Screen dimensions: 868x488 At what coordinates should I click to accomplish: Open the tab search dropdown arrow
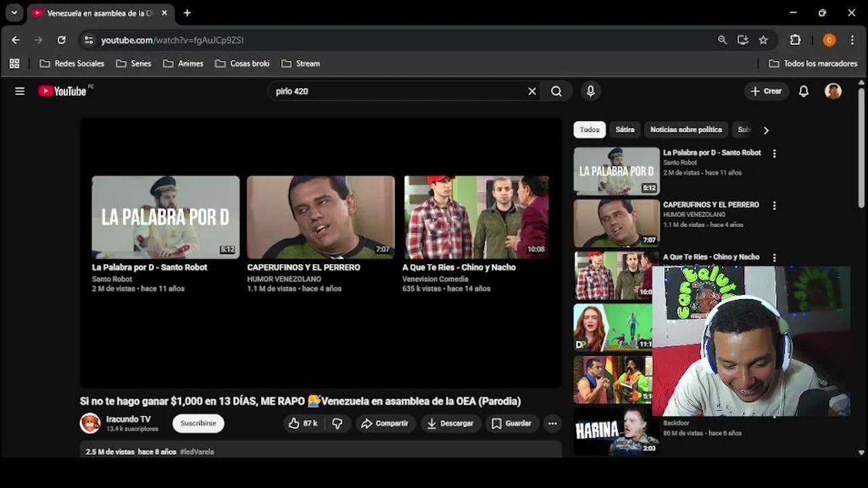(14, 12)
